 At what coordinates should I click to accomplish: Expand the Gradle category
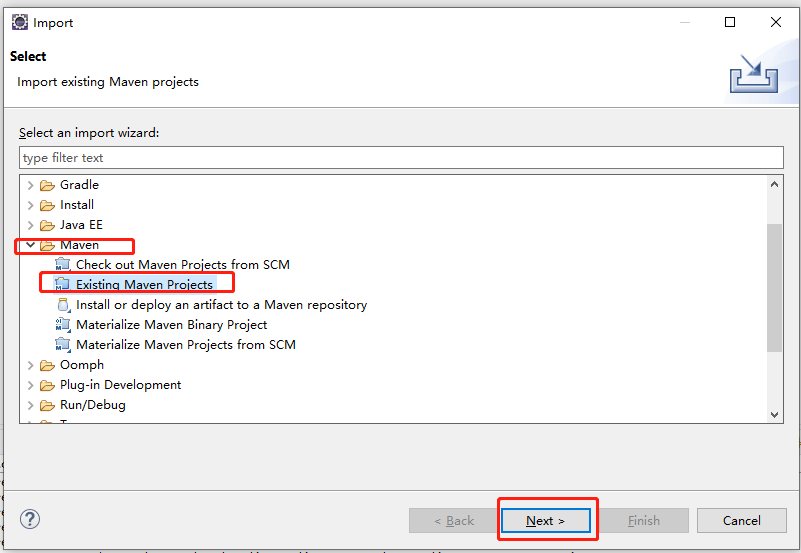[30, 185]
